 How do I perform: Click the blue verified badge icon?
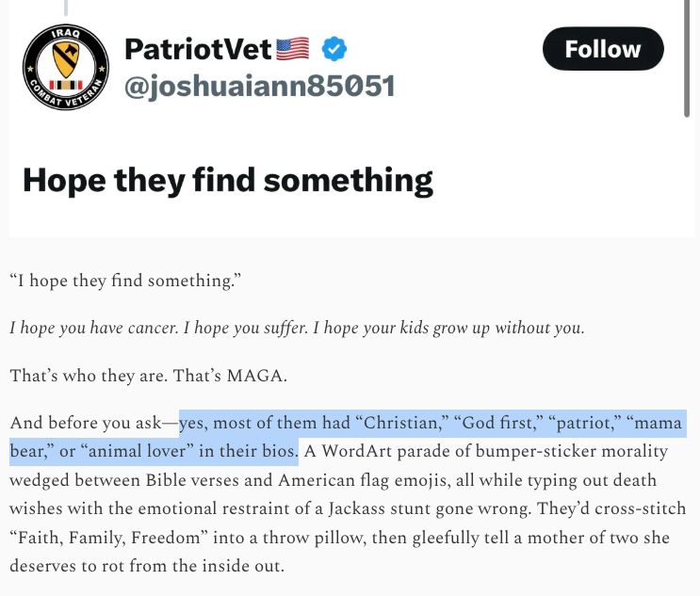334,49
